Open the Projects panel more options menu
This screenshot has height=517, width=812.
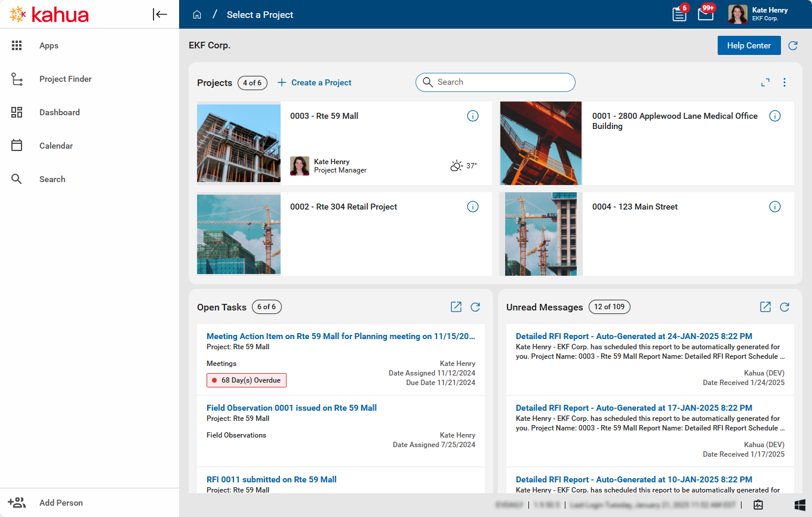pyautogui.click(x=785, y=82)
